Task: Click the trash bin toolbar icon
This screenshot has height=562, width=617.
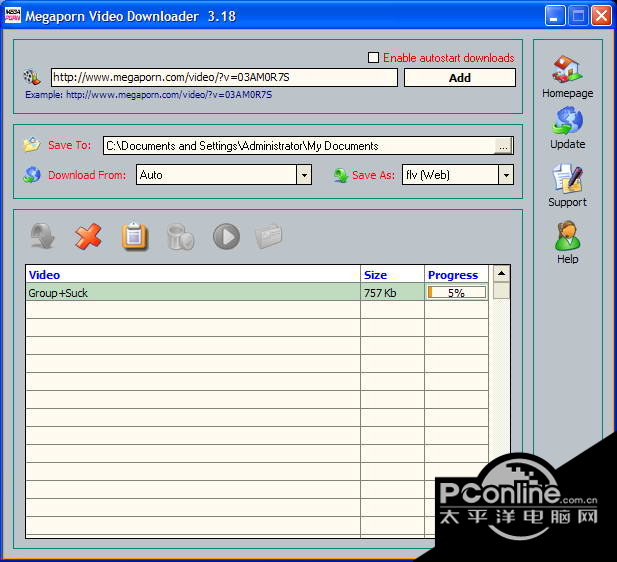Action: coord(180,237)
